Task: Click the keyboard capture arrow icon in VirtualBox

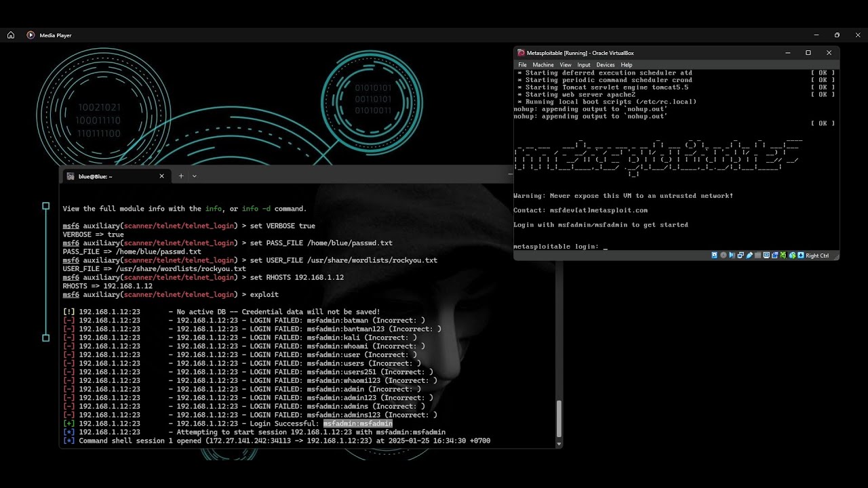Action: coord(801,256)
